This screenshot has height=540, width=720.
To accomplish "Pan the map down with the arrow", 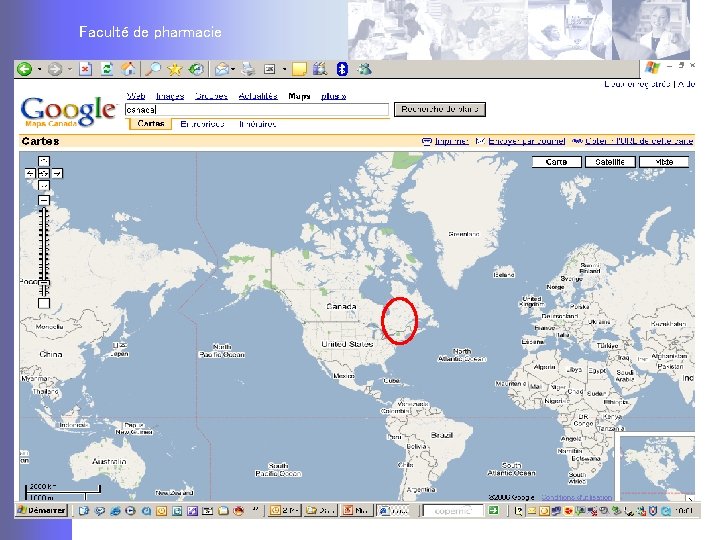I will [44, 186].
